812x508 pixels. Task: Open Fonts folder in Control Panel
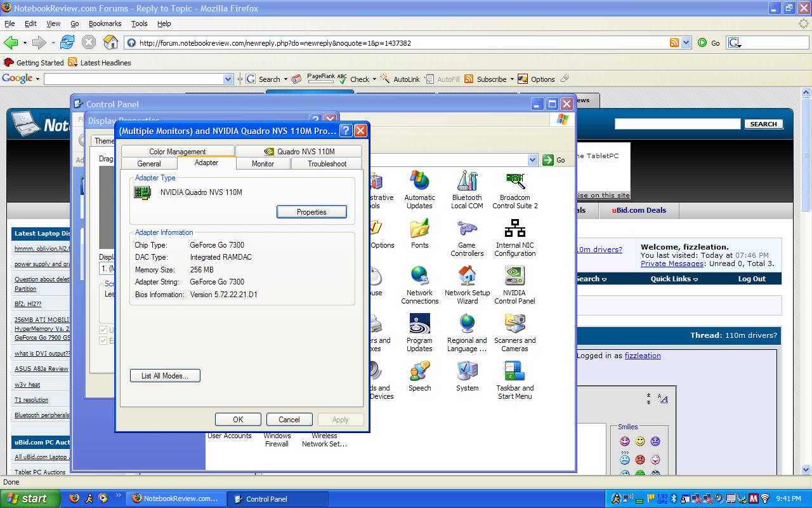[x=419, y=233]
